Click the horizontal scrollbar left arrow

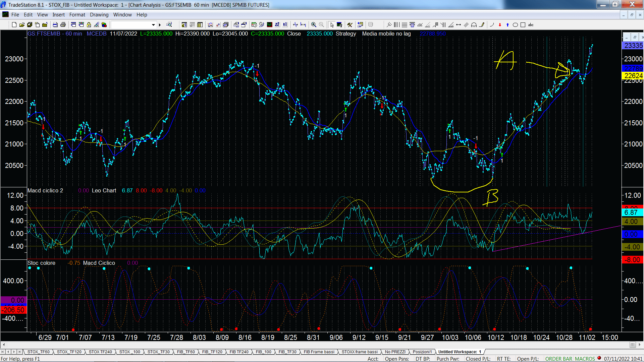(x=4, y=345)
